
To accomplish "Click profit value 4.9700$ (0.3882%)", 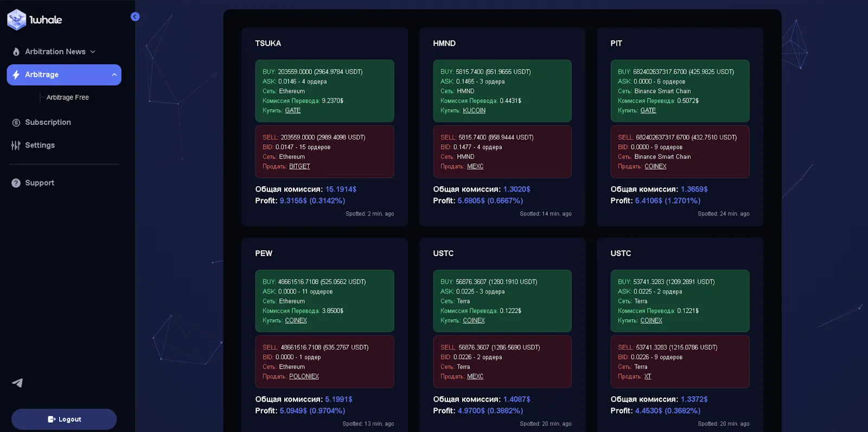I will pos(490,411).
